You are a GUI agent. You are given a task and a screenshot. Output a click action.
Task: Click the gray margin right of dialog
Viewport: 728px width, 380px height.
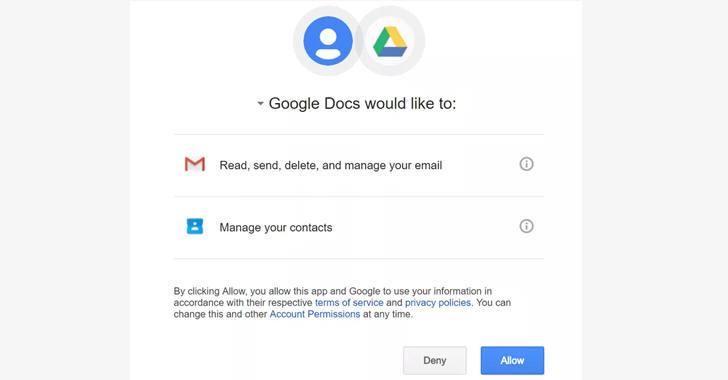point(655,190)
